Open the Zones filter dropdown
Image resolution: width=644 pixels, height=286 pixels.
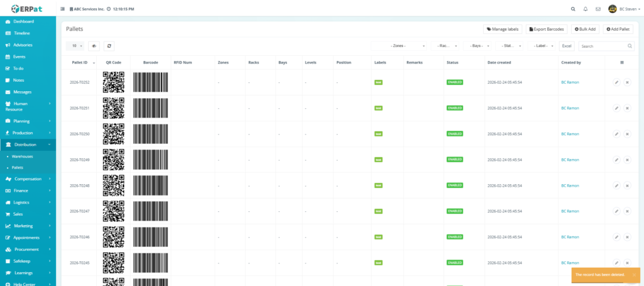click(399, 46)
